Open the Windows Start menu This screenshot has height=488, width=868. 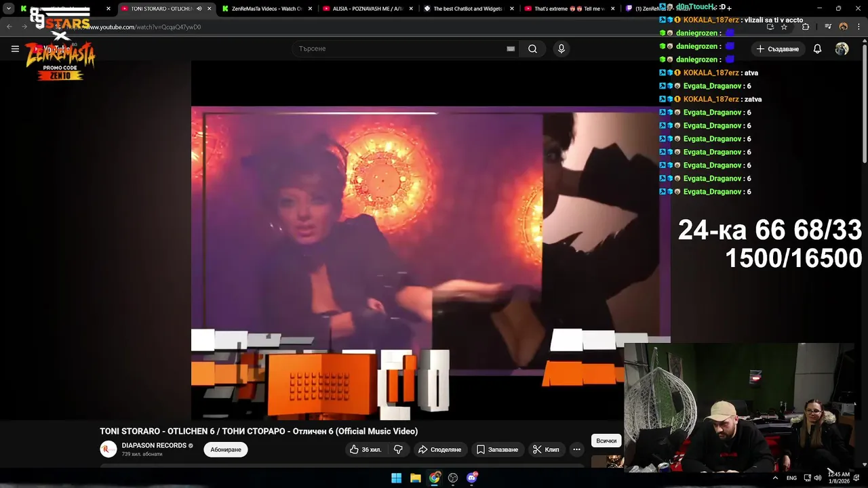click(x=396, y=478)
